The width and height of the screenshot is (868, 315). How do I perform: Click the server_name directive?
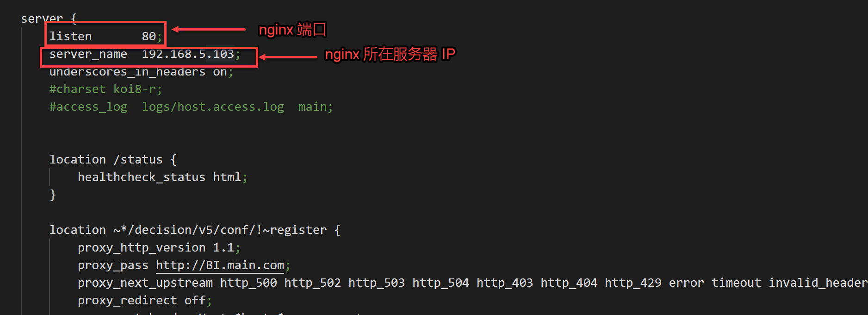tap(88, 54)
